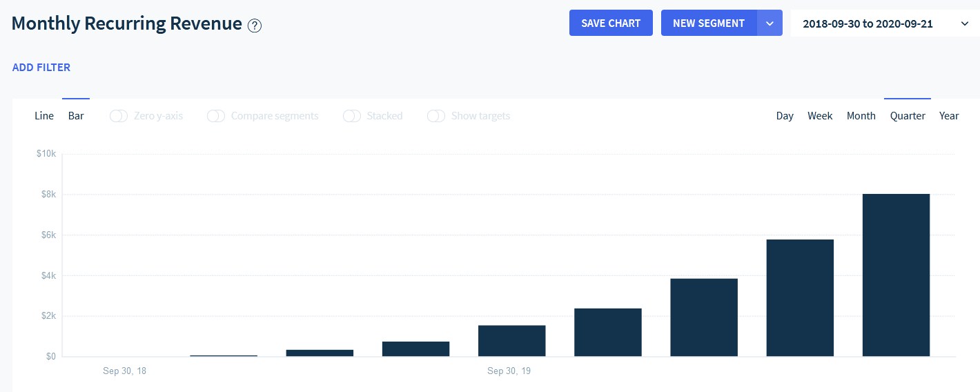Click the $0 y-axis label
The image size is (980, 392).
(x=51, y=357)
